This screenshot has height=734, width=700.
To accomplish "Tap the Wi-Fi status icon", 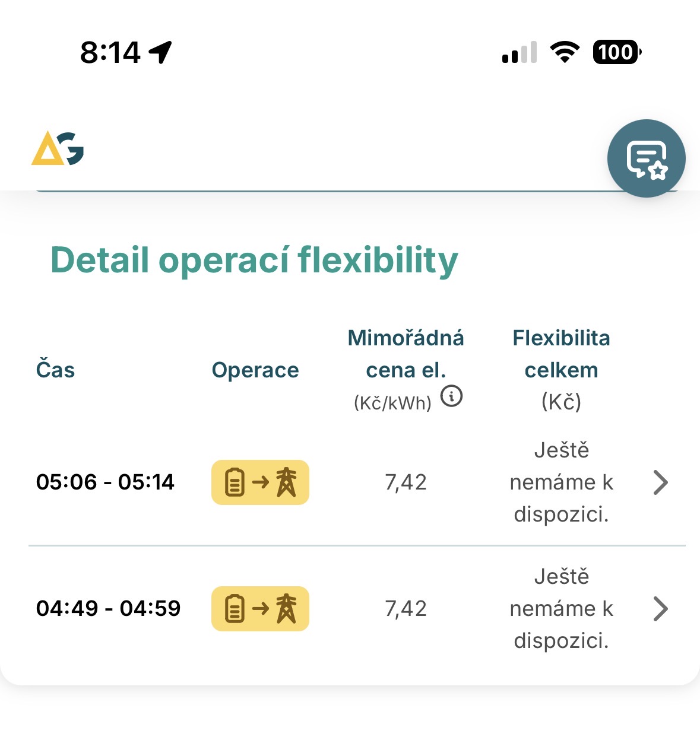I will (565, 52).
